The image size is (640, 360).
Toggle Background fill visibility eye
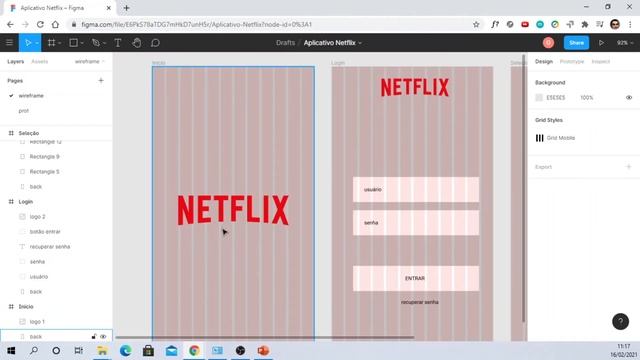tap(629, 98)
